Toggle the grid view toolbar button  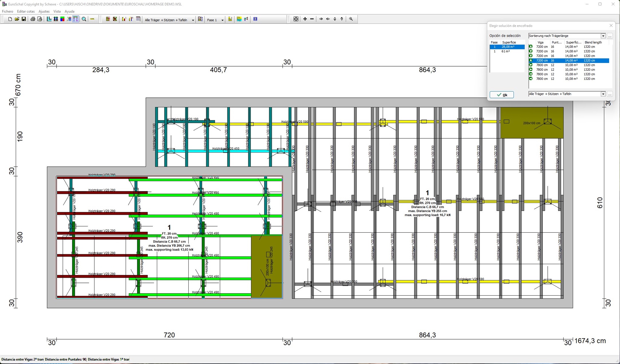click(56, 19)
